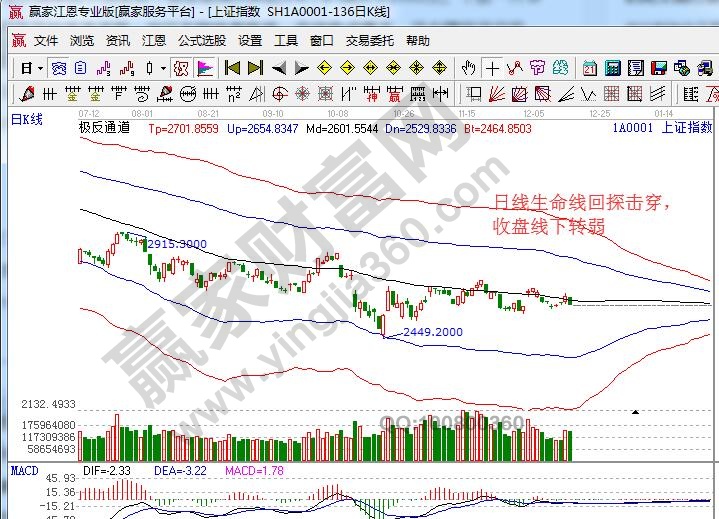Viewport: 719px width, 519px height.
Task: Click the MACD indicator label
Action: 24,469
